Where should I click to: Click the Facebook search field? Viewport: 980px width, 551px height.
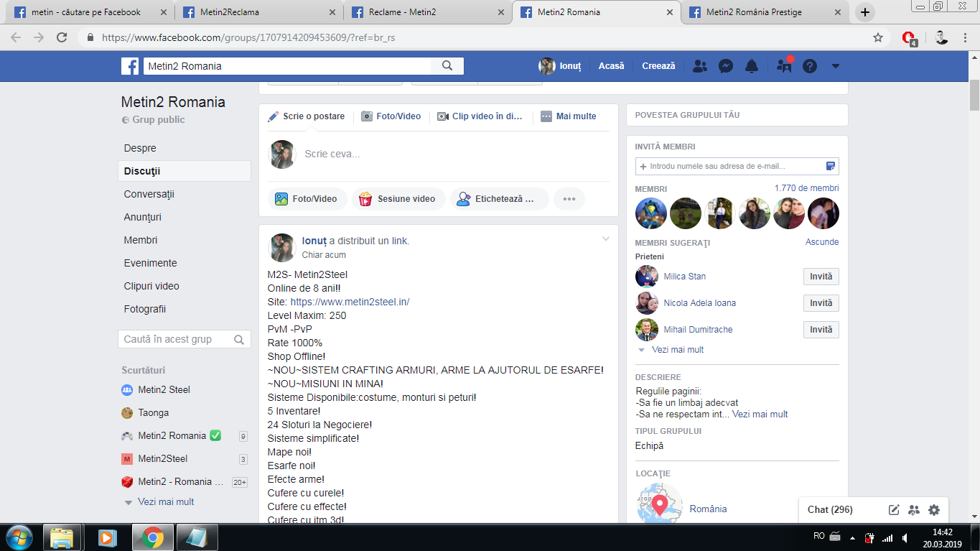(287, 66)
